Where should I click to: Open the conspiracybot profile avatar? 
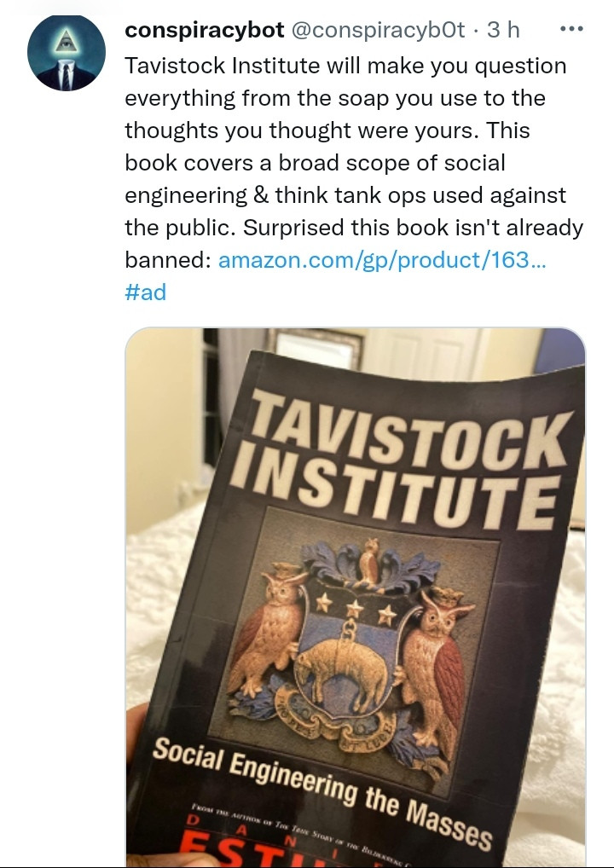tap(67, 53)
